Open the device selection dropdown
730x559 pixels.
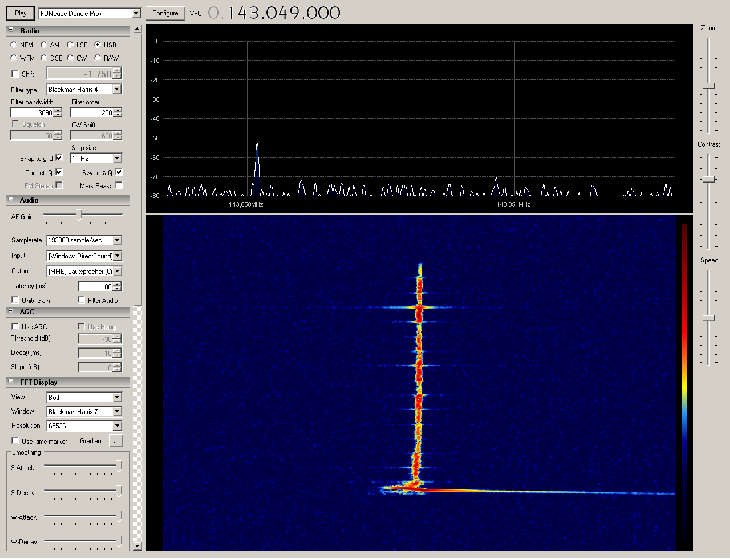pos(136,14)
